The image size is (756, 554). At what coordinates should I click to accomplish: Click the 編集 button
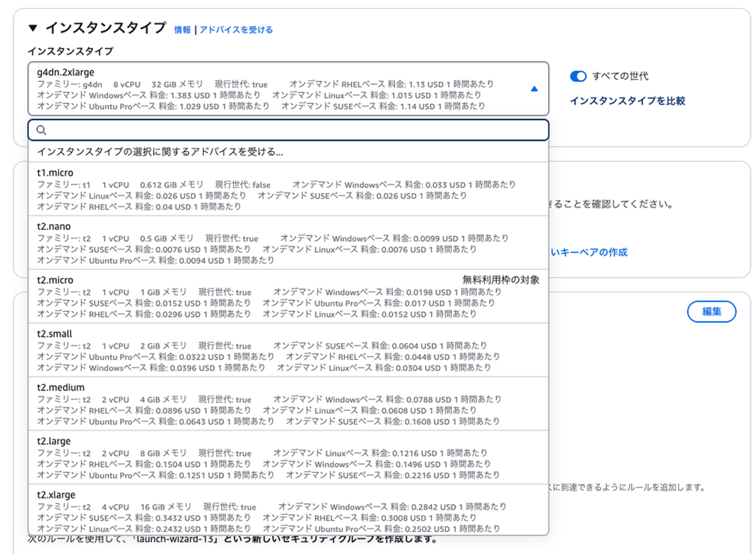(x=711, y=311)
